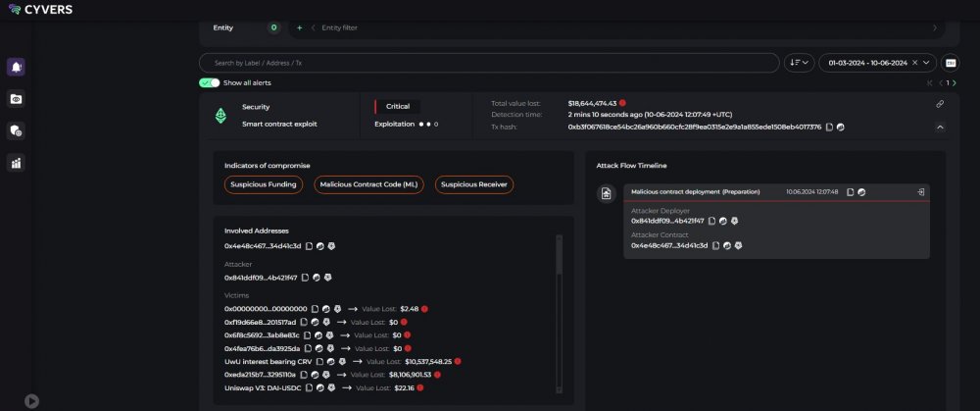This screenshot has height=411, width=980.
Task: Click the Attack Flow Timeline heading
Action: click(x=631, y=165)
